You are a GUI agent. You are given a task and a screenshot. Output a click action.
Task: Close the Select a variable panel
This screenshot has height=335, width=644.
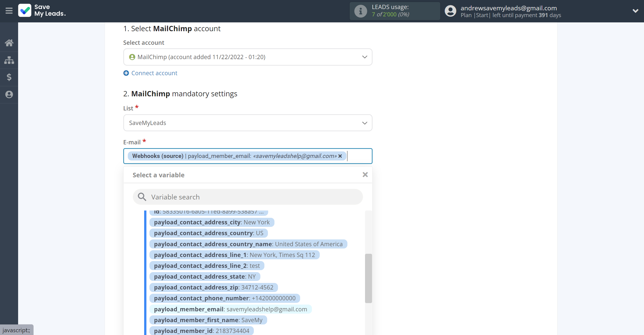pyautogui.click(x=365, y=175)
